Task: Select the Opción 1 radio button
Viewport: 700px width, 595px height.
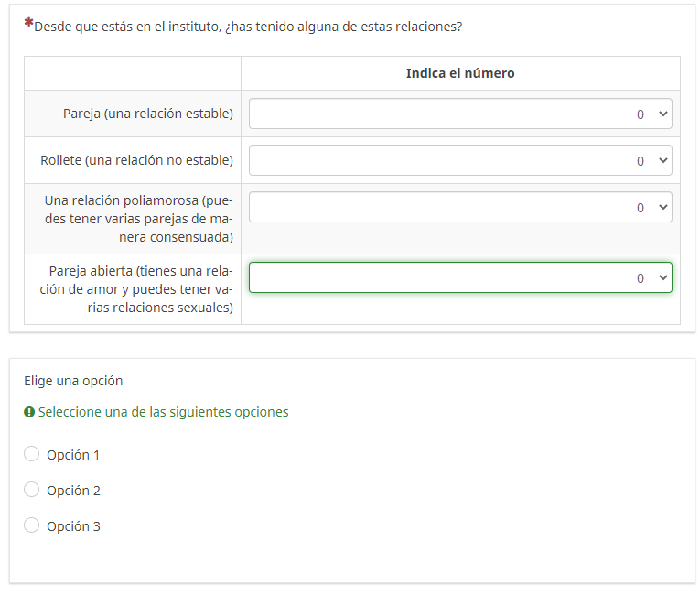Action: coord(32,454)
